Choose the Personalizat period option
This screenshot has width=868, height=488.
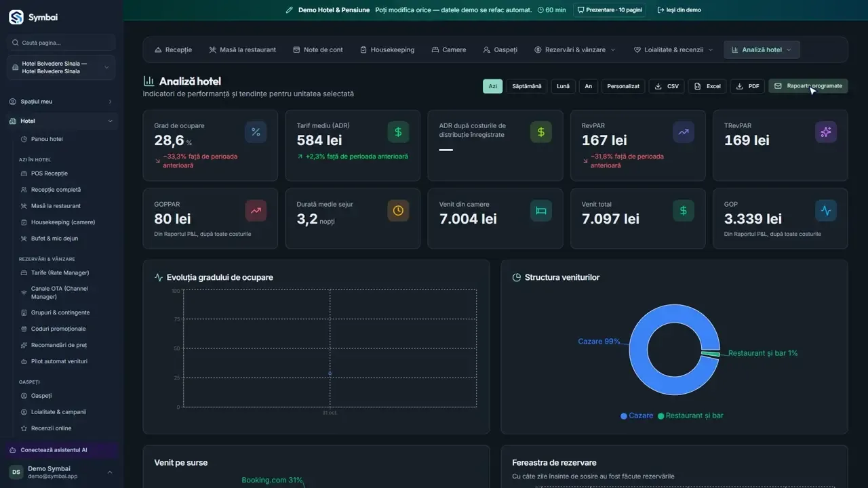coord(623,86)
